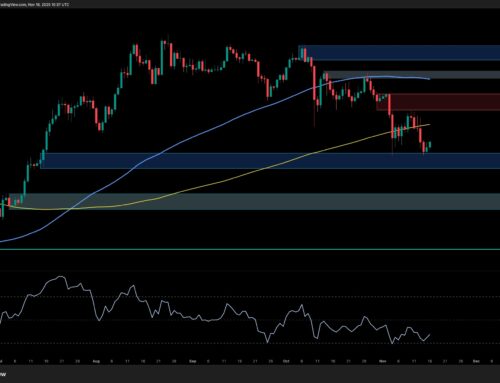
Task: Click the "Oct" label on the time axis
Action: (286, 361)
